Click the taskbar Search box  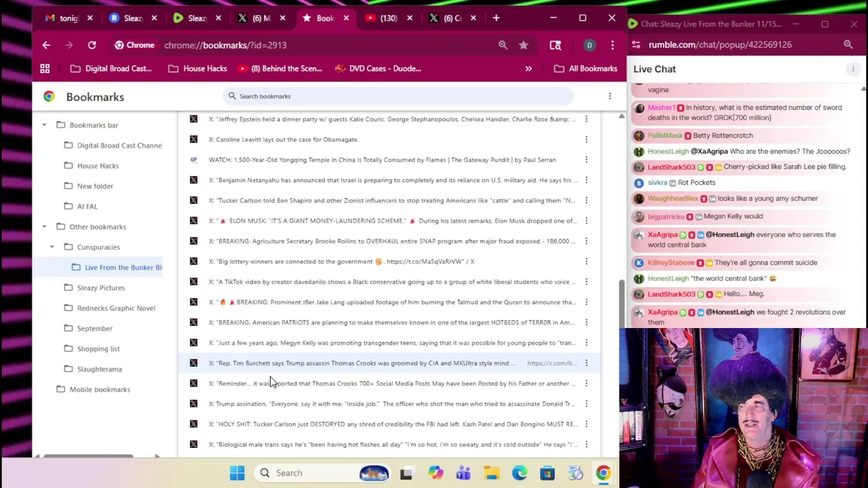323,473
